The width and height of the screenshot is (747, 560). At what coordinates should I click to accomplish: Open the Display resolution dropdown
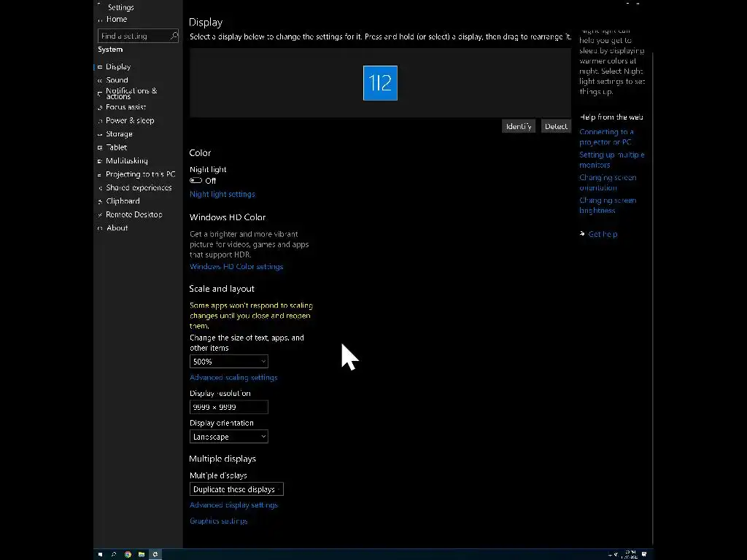click(x=228, y=407)
